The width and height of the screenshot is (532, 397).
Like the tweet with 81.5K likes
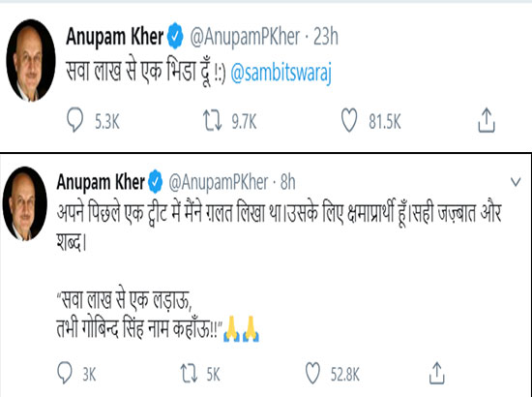[x=349, y=120]
